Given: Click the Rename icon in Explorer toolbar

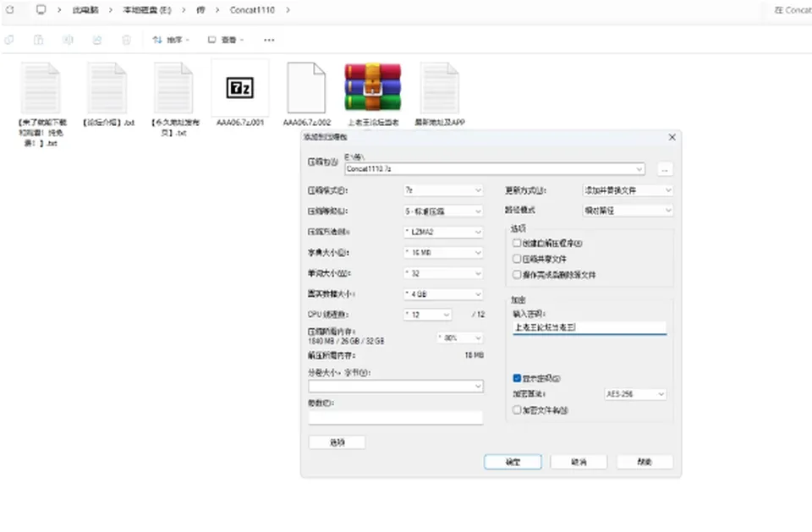Looking at the screenshot, I should [68, 40].
